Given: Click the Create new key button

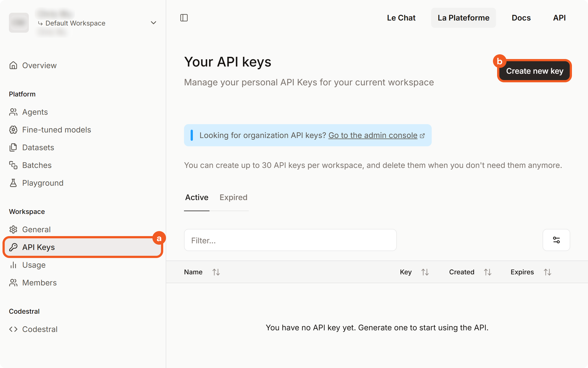Looking at the screenshot, I should pos(535,71).
